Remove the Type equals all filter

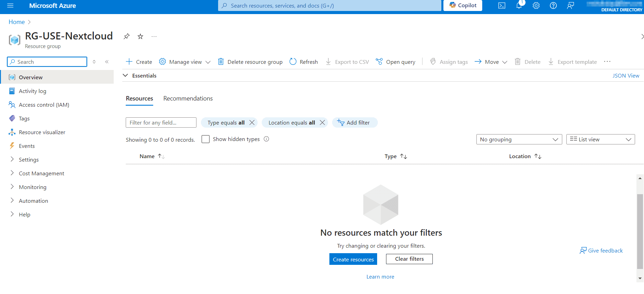pyautogui.click(x=252, y=122)
